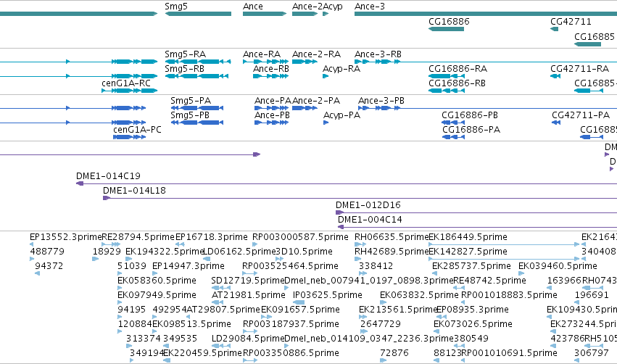Click EST RP001010691.5prime
Screen dimensions: 617x364
coord(509,354)
